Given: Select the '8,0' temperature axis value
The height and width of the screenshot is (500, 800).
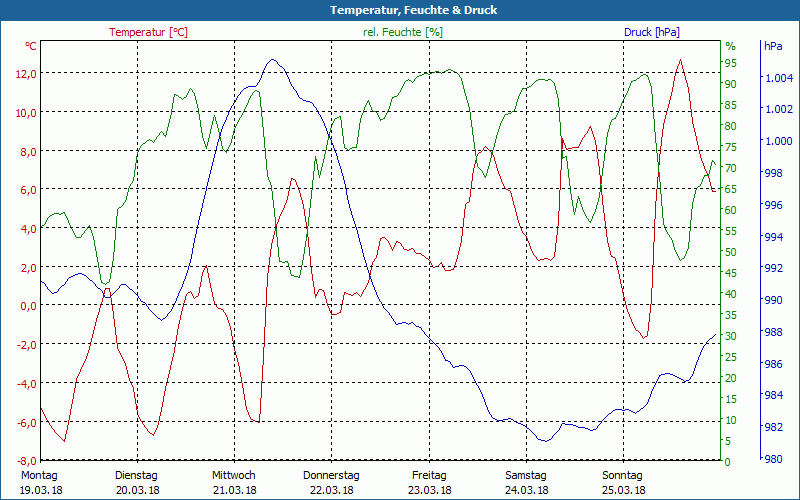Looking at the screenshot, I should (29, 152).
